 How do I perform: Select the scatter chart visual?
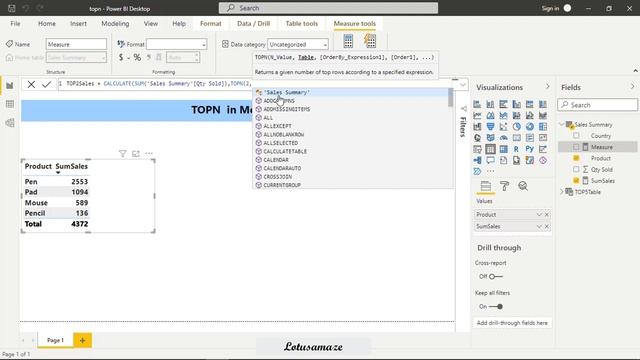503,127
